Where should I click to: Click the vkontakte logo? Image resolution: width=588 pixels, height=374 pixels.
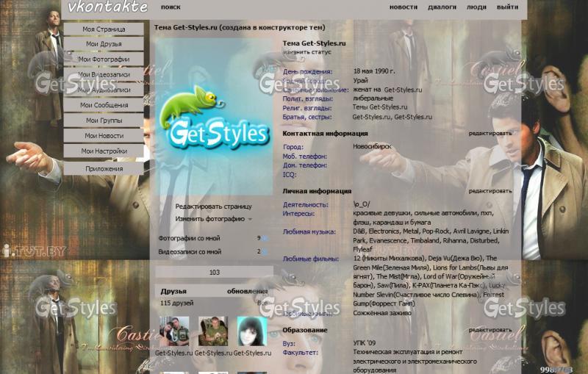pyautogui.click(x=107, y=7)
